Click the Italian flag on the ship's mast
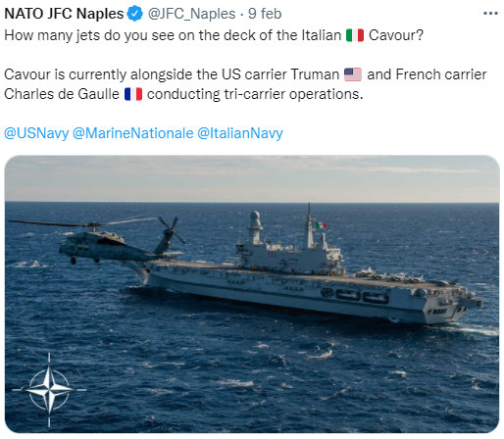 (321, 225)
